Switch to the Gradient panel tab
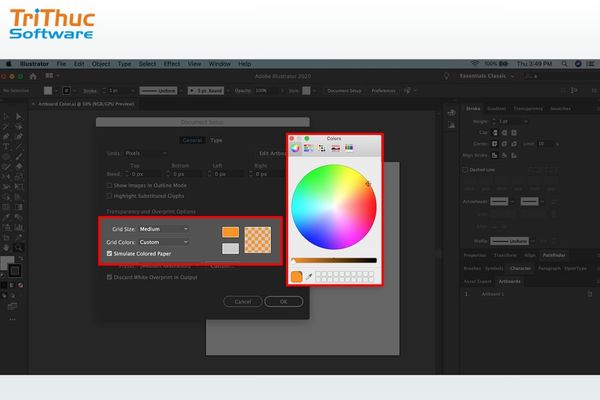Image resolution: width=600 pixels, height=400 pixels. coord(497,109)
